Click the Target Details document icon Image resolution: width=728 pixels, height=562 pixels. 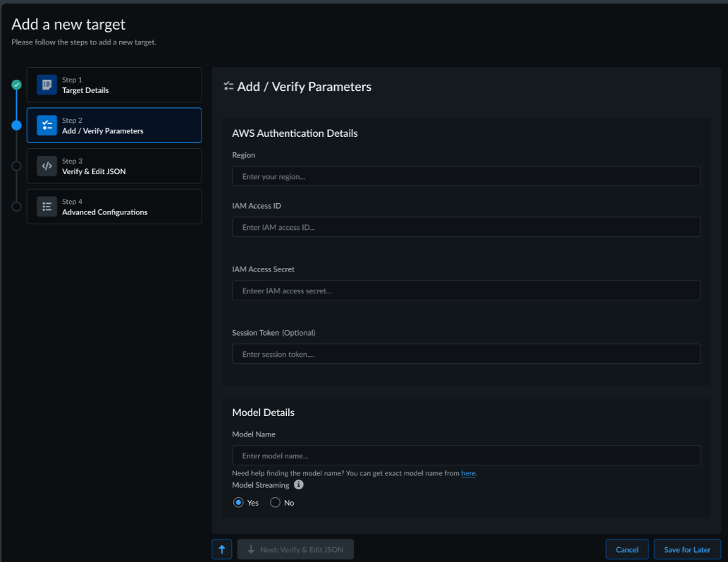[x=47, y=85]
